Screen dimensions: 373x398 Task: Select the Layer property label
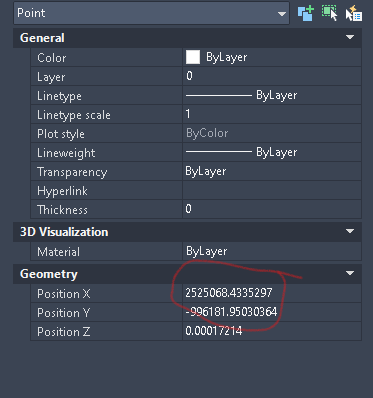tap(51, 77)
